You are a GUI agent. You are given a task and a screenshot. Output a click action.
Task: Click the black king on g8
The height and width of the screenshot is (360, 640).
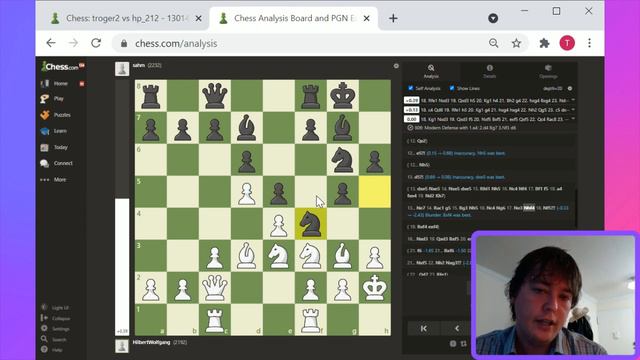coord(343,96)
